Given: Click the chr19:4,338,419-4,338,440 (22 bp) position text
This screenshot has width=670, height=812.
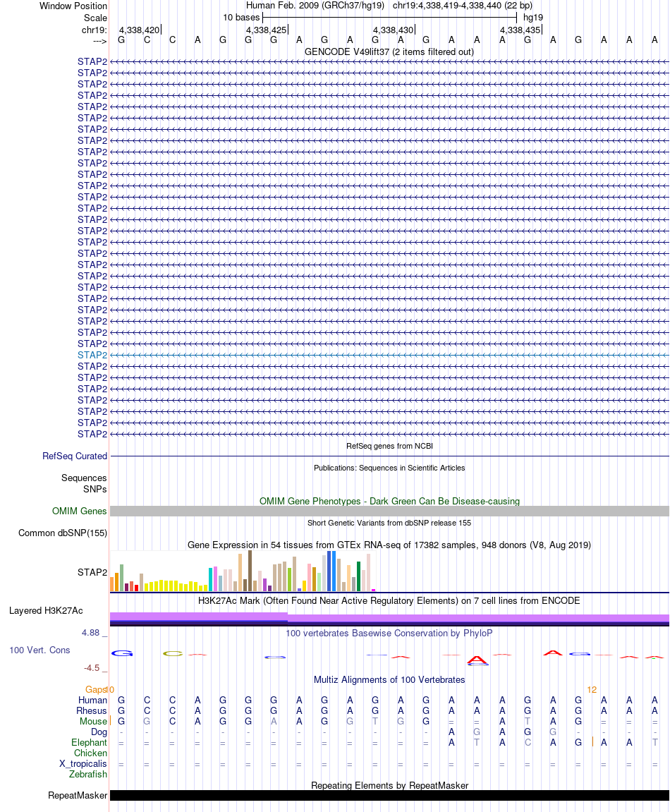Looking at the screenshot, I should (463, 6).
